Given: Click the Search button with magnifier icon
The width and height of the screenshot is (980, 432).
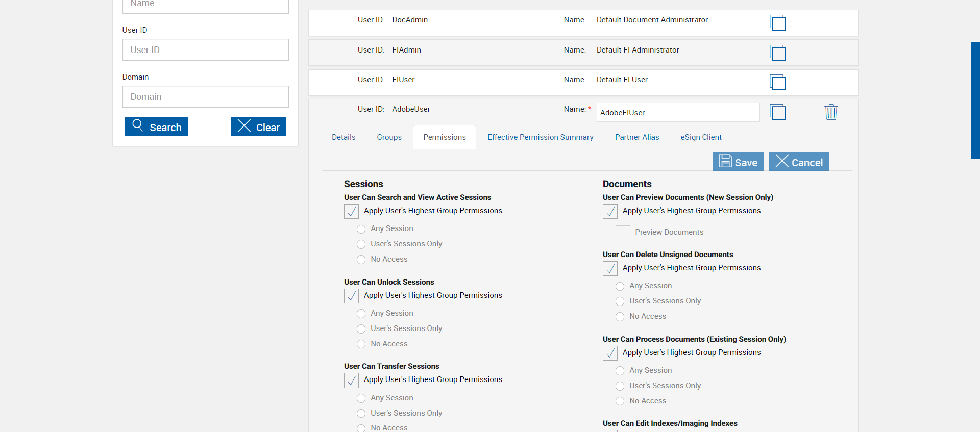Looking at the screenshot, I should point(156,126).
